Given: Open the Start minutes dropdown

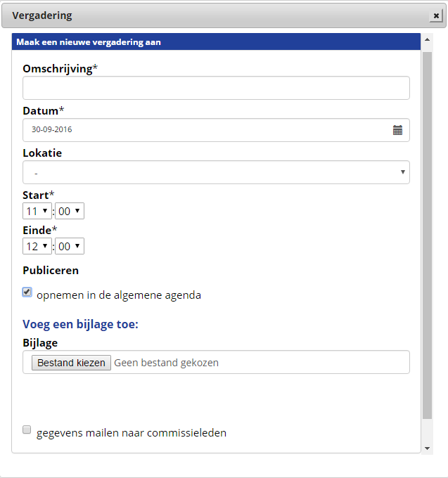Looking at the screenshot, I should (x=70, y=211).
